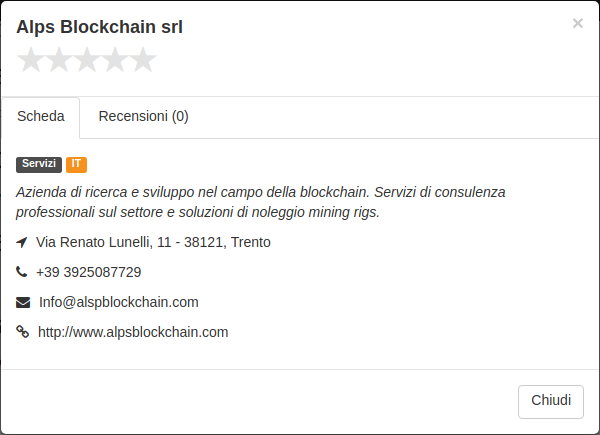The width and height of the screenshot is (600, 435).
Task: Click the location arrow icon
Action: point(22,242)
